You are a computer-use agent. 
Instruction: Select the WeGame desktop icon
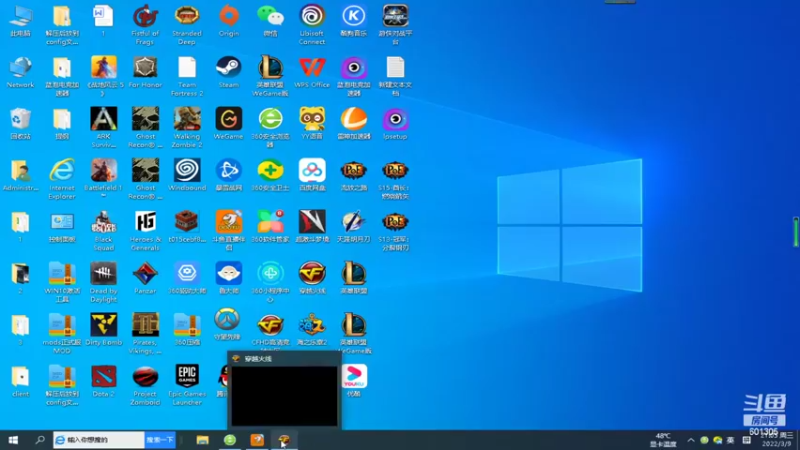(229, 123)
